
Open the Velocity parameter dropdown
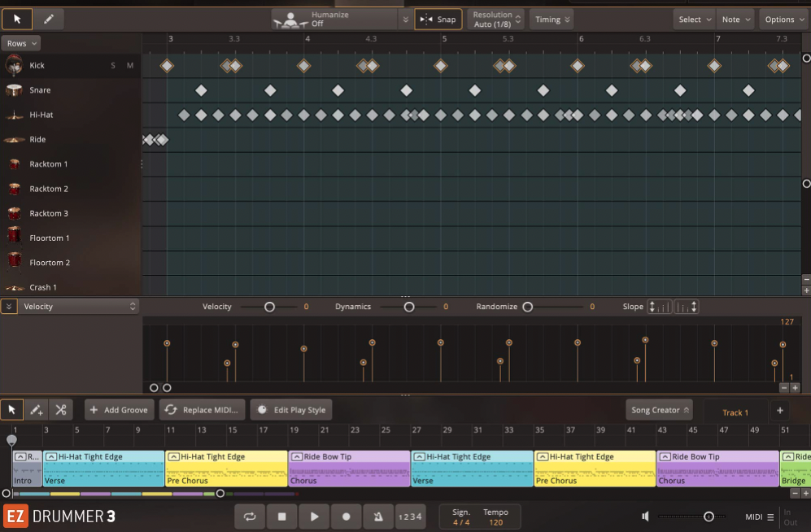(79, 307)
